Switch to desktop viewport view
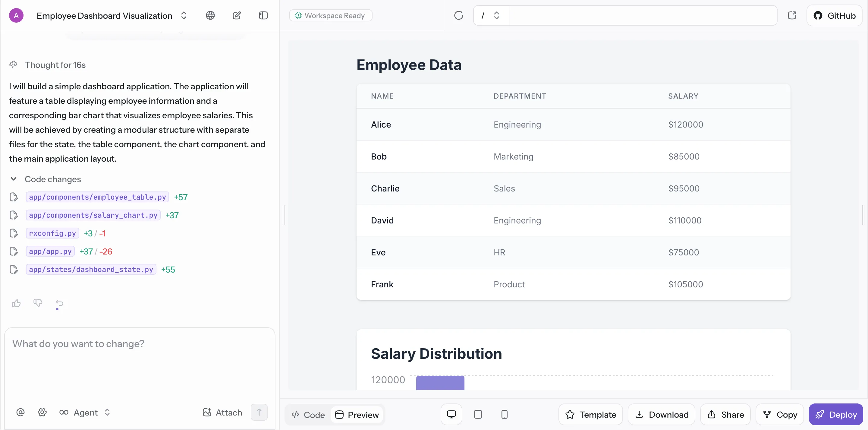This screenshot has width=868, height=430. tap(451, 414)
